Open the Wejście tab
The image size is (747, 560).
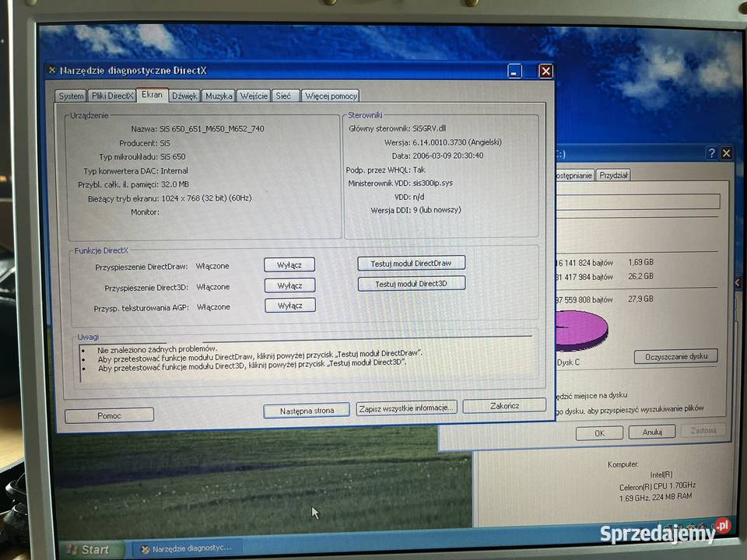click(x=254, y=96)
